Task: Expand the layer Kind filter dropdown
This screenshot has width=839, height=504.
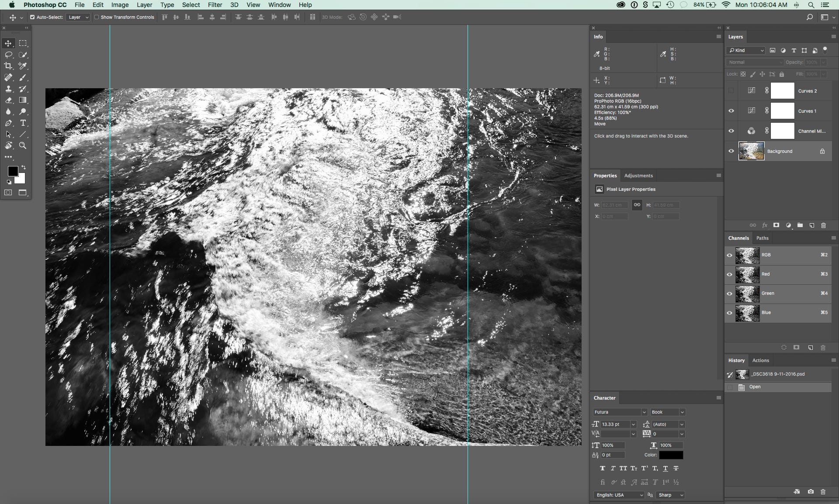Action: tap(745, 50)
